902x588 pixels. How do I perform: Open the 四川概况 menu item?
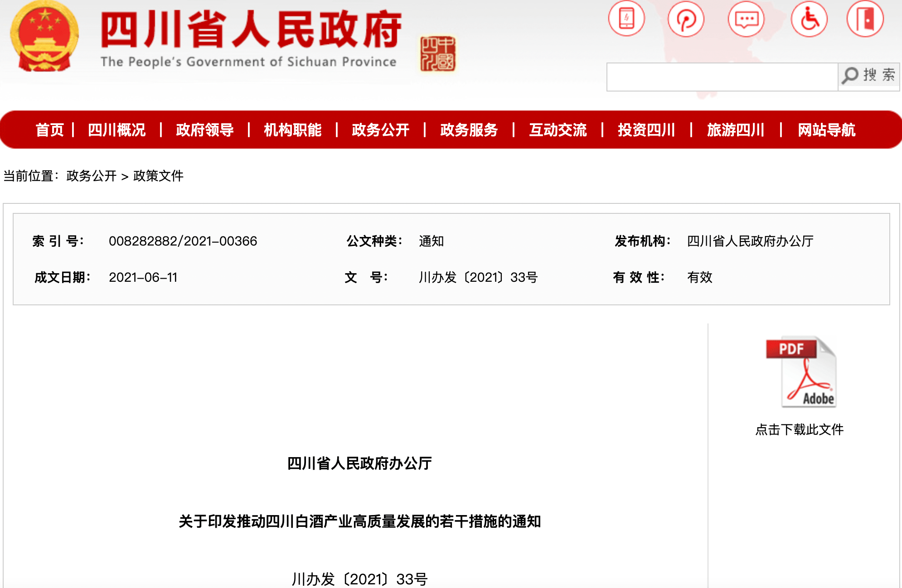click(x=116, y=130)
